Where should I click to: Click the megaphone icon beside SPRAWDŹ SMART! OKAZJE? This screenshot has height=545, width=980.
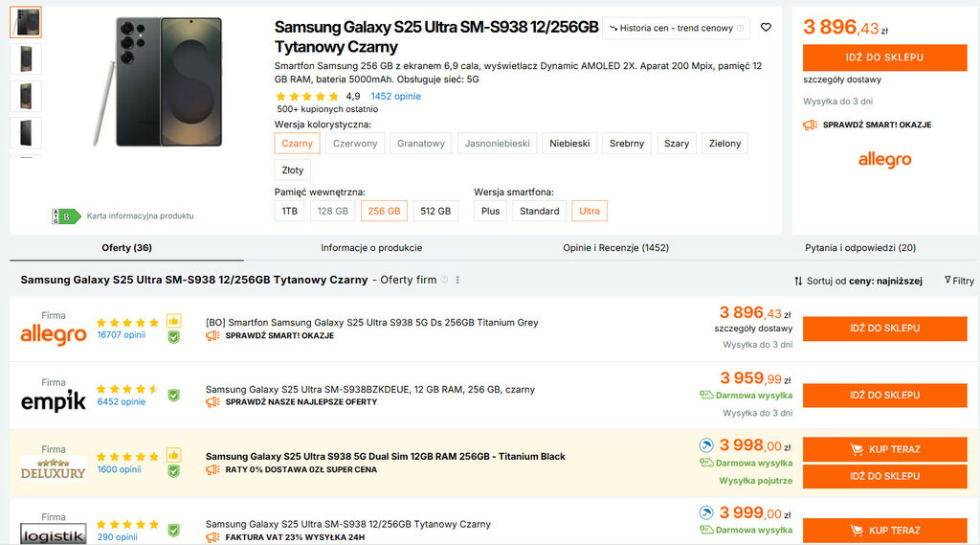[x=810, y=125]
